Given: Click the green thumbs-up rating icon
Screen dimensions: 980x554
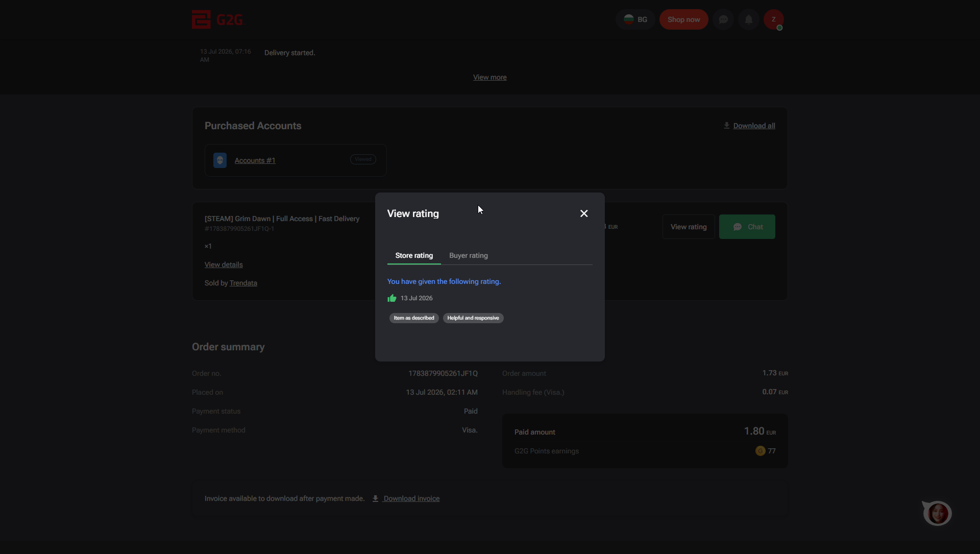Looking at the screenshot, I should click(392, 298).
